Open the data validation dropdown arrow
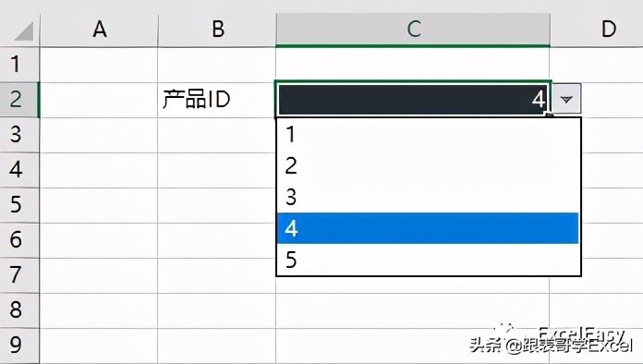Image resolution: width=643 pixels, height=364 pixels. (566, 99)
